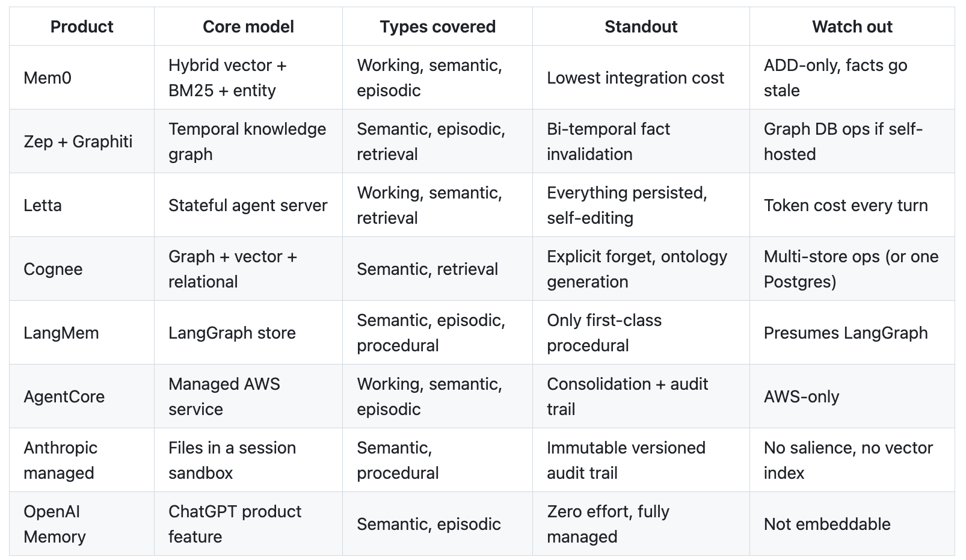
Task: Select the OpenAI Memory cell
Action: click(x=82, y=524)
